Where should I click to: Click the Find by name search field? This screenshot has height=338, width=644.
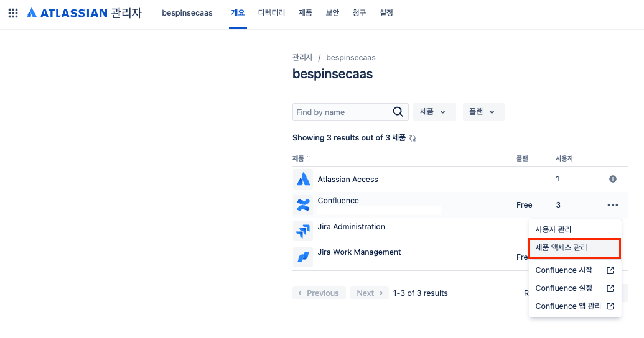[x=342, y=112]
